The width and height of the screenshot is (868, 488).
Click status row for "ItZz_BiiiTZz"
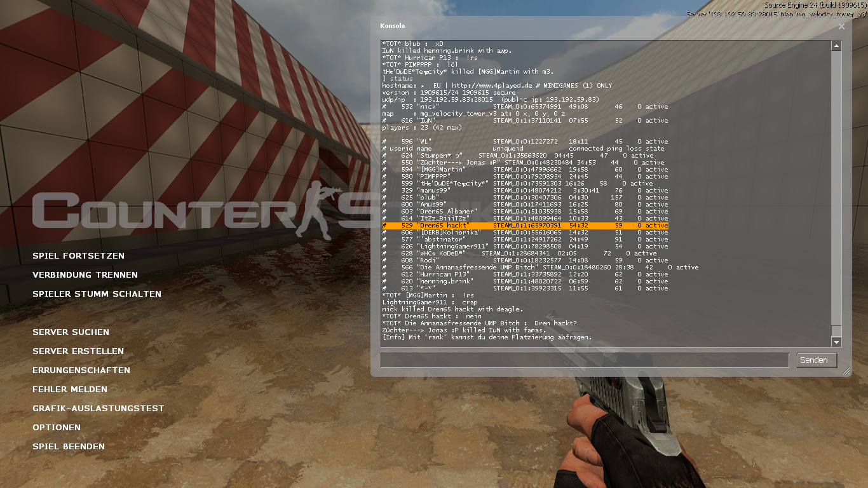[x=525, y=219]
